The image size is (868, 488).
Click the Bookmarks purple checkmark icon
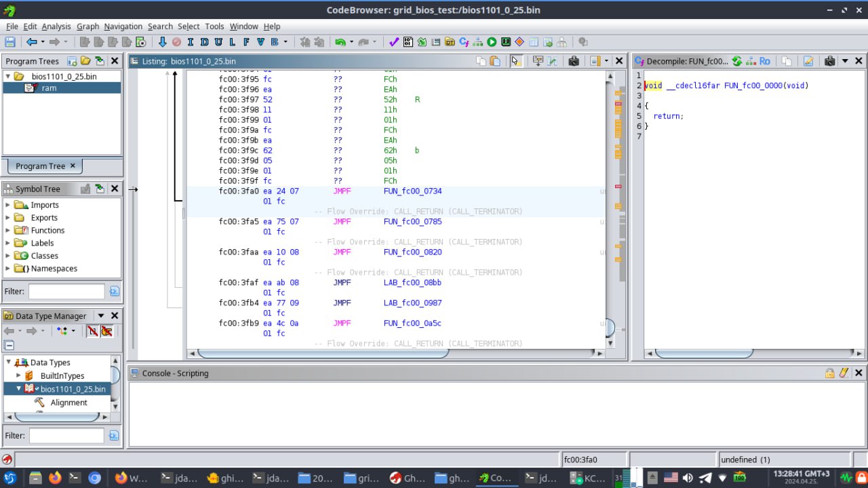pos(393,42)
